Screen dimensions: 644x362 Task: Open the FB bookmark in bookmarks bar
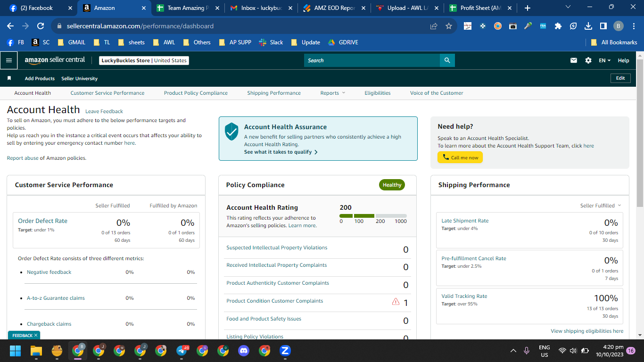coord(16,42)
